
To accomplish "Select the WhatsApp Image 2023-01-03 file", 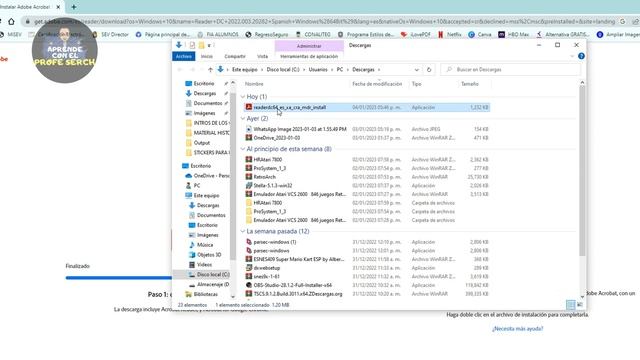I will point(300,129).
